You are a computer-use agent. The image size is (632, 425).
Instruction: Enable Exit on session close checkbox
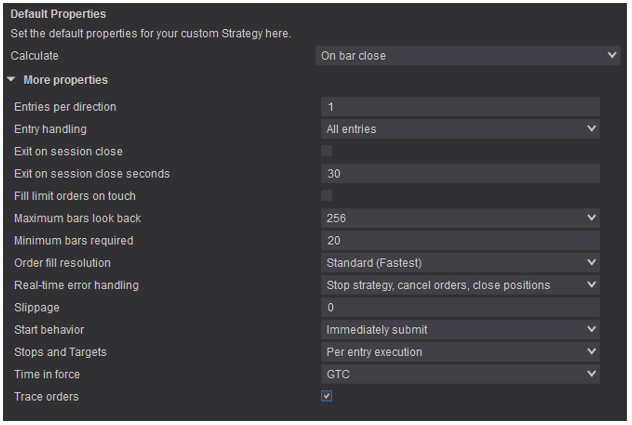coord(327,151)
